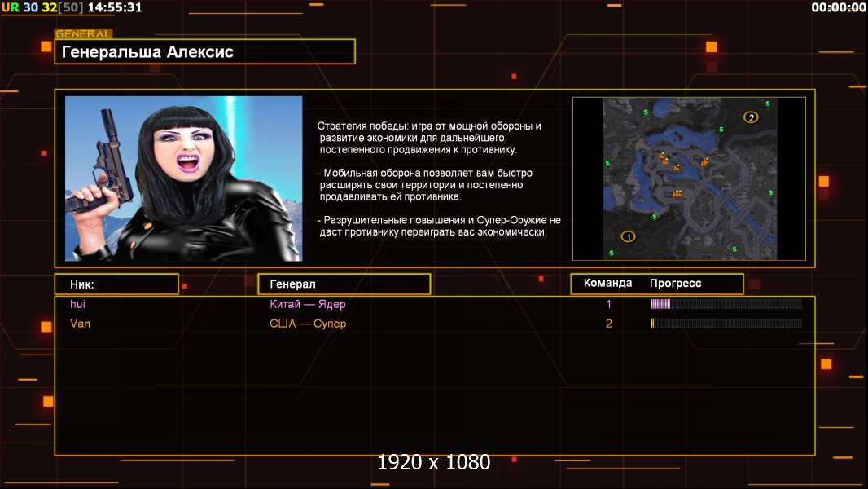Click the Стратегия победы description paragraph
The width and height of the screenshot is (868, 489).
(429, 138)
